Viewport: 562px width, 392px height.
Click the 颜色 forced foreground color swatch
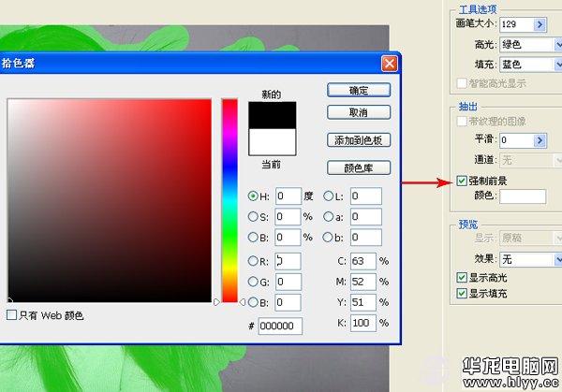[523, 196]
